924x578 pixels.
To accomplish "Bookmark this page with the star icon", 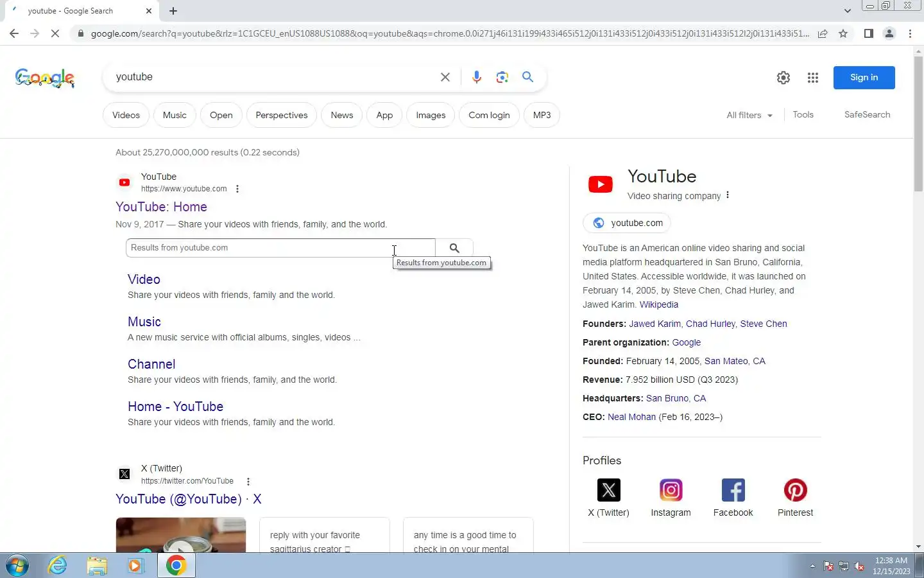I will [x=843, y=33].
